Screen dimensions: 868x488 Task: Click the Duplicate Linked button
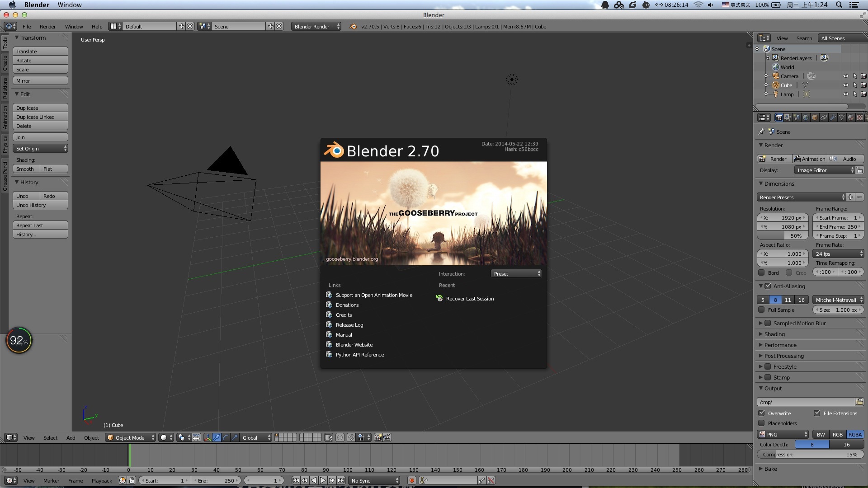click(x=40, y=117)
